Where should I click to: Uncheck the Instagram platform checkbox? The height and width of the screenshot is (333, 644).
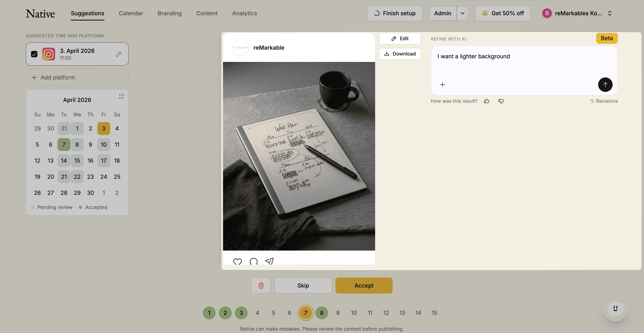click(34, 54)
